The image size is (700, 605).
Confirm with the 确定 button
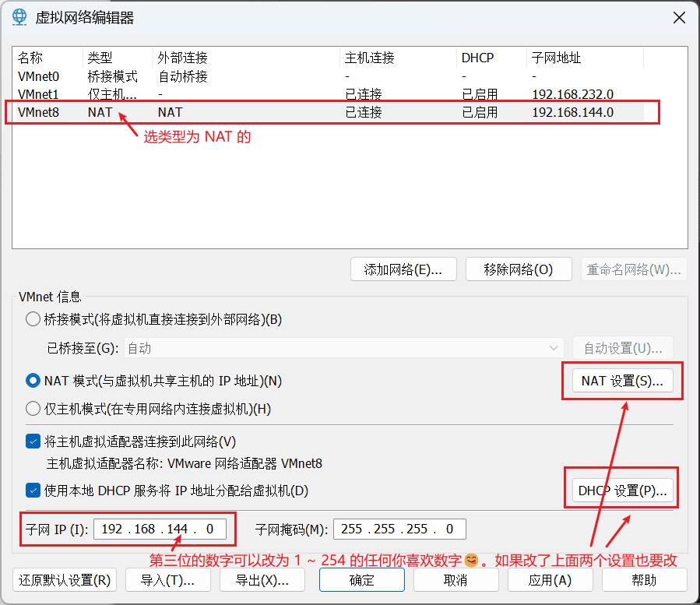pyautogui.click(x=361, y=580)
